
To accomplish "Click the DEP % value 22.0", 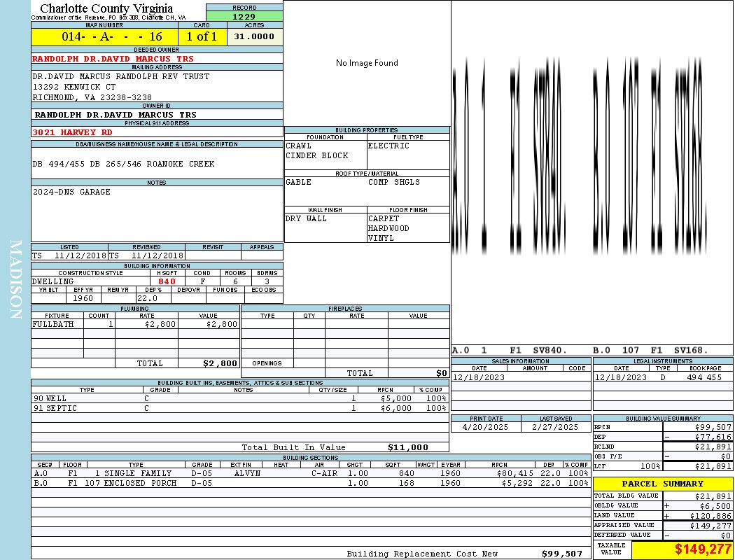I will pos(147,298).
